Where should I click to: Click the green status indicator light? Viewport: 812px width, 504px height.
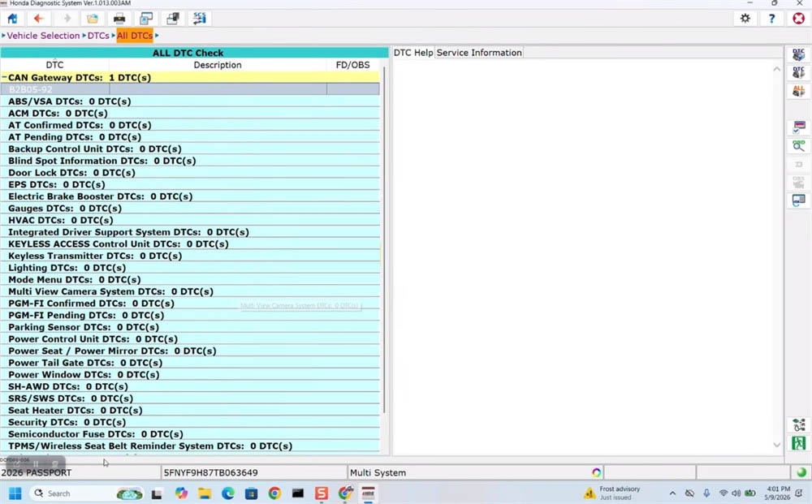(x=801, y=472)
